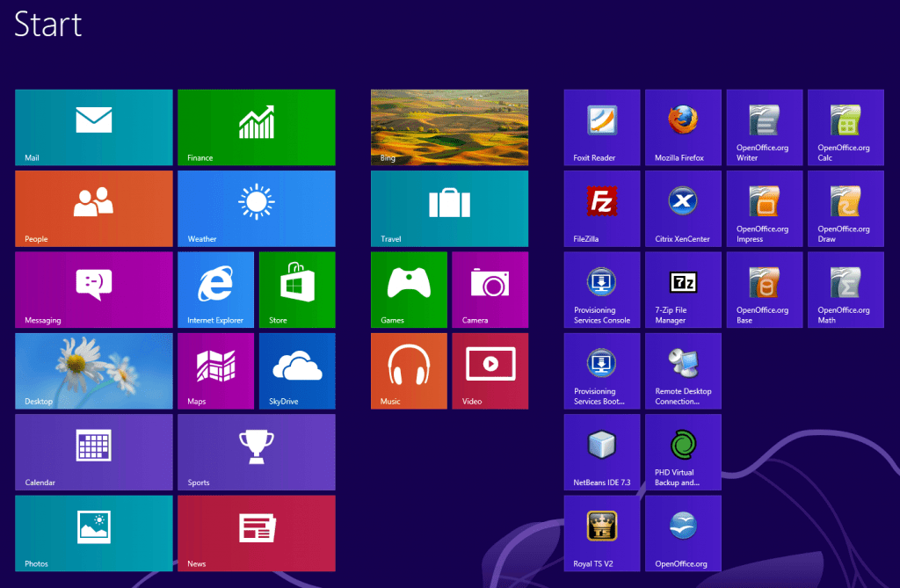Start PHD Virtual Backup
The image size is (900, 588).
pyautogui.click(x=683, y=452)
